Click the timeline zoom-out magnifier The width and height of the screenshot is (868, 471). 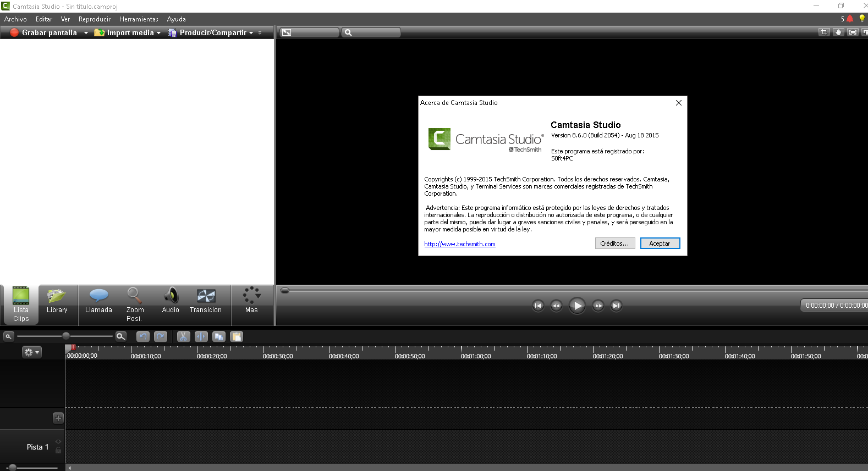point(8,336)
